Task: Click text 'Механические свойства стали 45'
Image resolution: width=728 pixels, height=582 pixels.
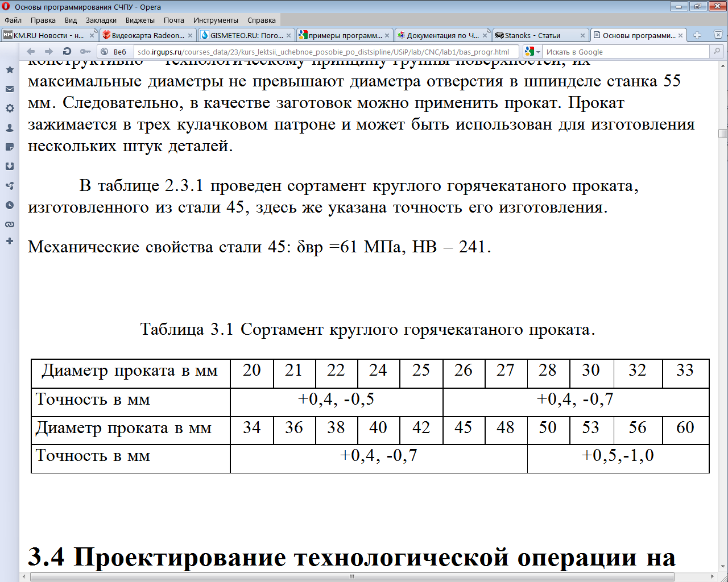Action: (x=156, y=247)
